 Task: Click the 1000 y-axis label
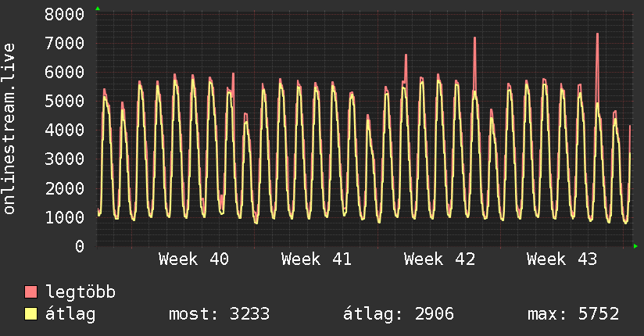coord(65,217)
